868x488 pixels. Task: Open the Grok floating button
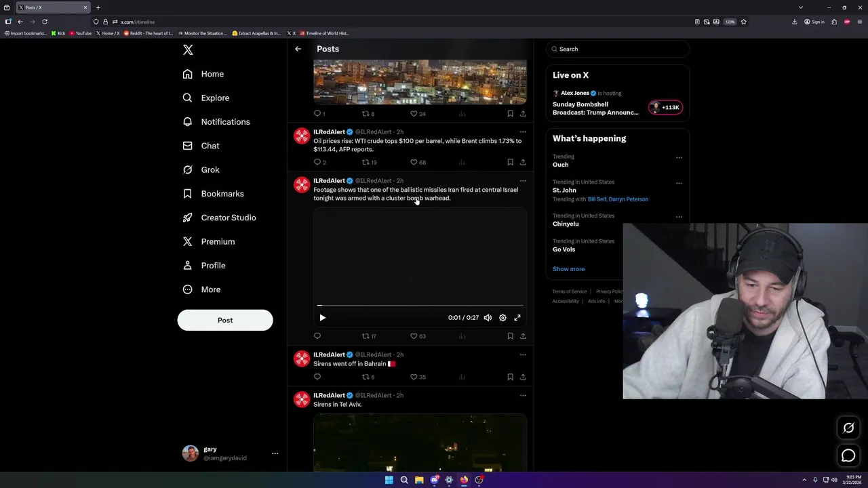[848, 428]
